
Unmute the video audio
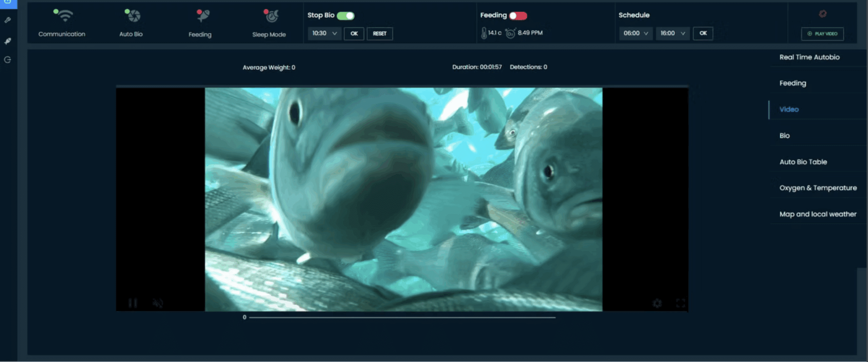pyautogui.click(x=158, y=303)
